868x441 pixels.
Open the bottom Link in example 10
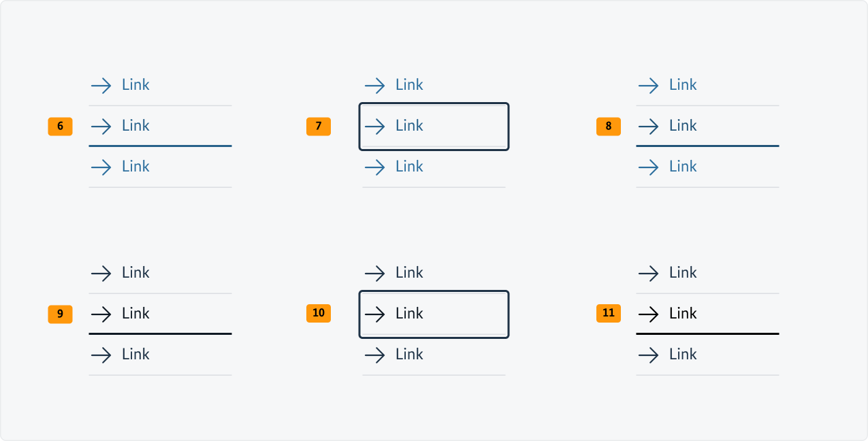pos(409,355)
